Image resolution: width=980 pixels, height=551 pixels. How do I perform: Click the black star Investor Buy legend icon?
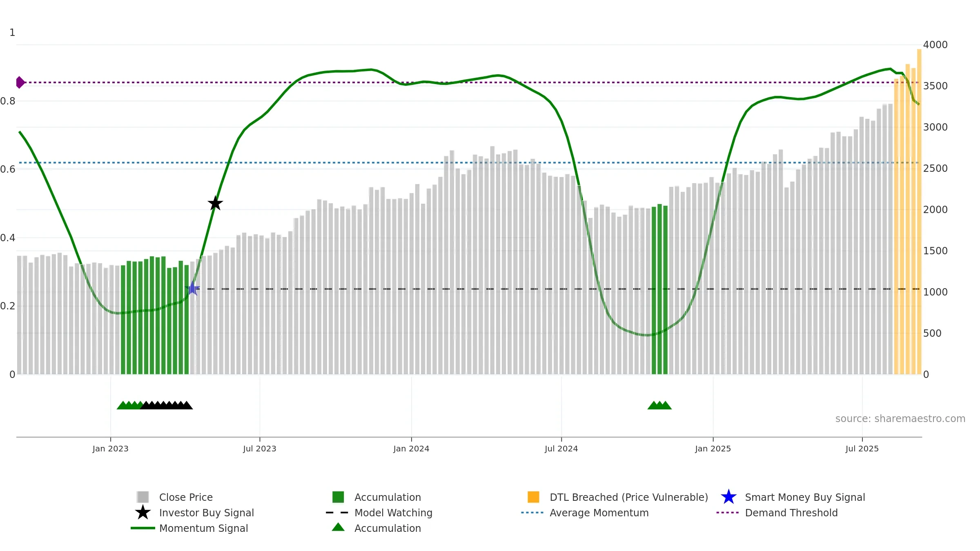pyautogui.click(x=143, y=512)
